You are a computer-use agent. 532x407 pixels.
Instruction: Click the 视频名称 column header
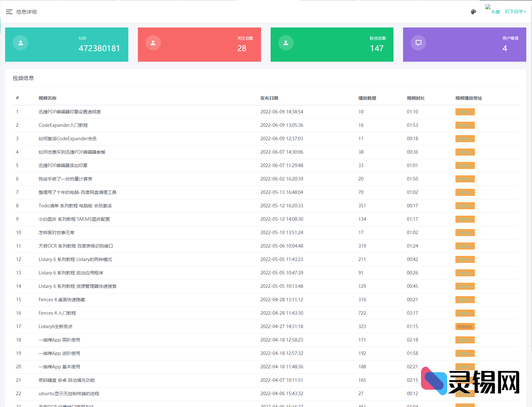click(48, 98)
